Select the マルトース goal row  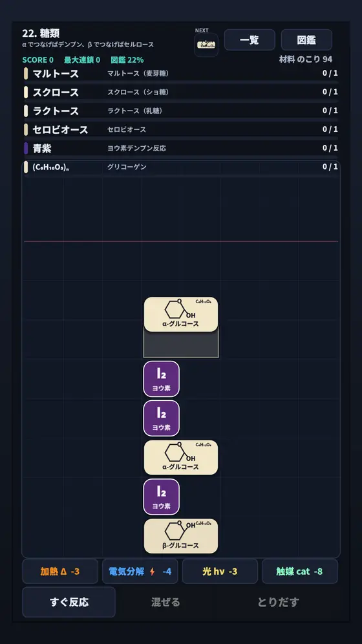(180, 74)
